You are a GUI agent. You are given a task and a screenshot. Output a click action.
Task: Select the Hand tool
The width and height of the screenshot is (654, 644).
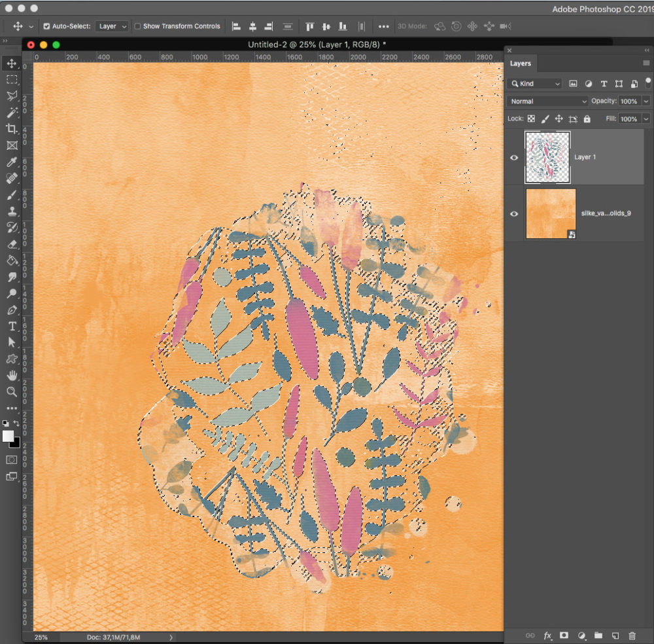(12, 375)
